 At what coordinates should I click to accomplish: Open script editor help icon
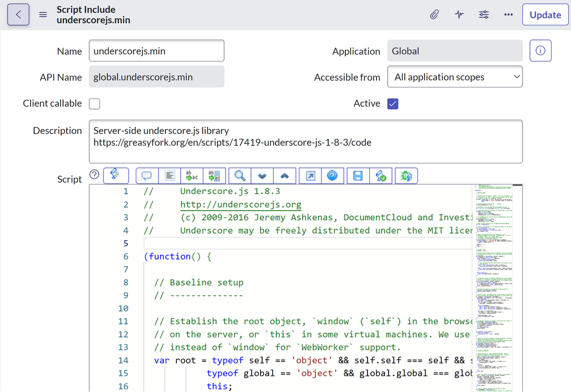tap(332, 176)
